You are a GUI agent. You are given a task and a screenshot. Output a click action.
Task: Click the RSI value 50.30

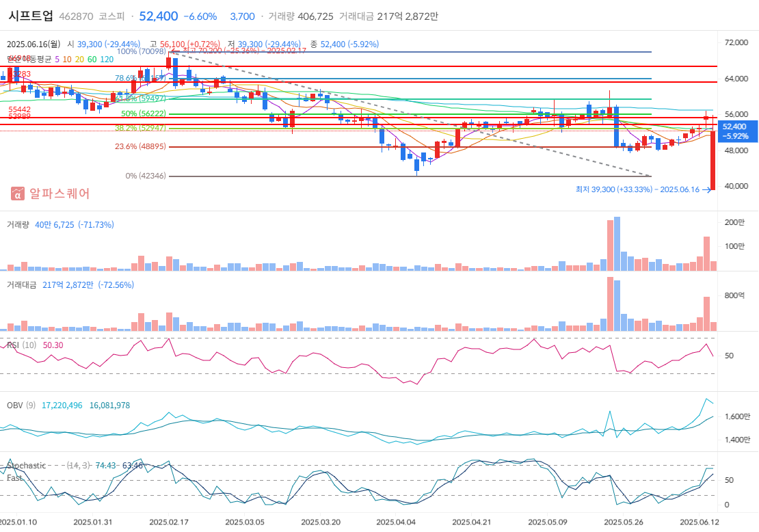tap(53, 345)
